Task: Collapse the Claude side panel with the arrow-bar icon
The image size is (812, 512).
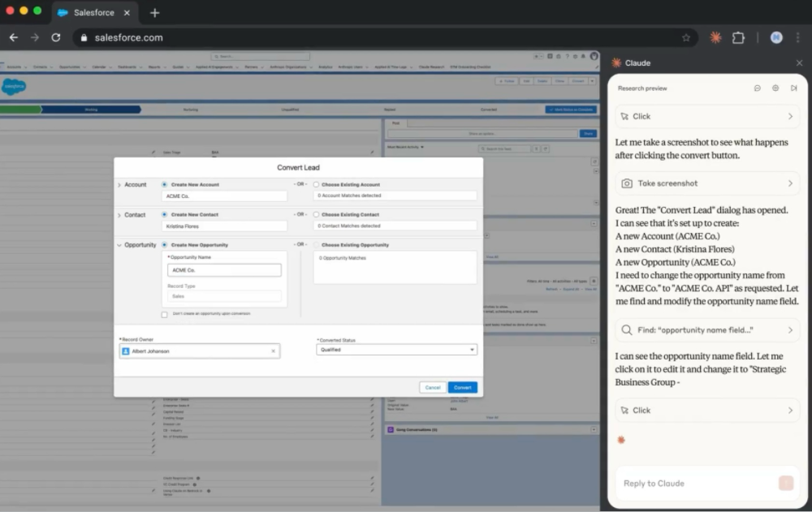Action: click(x=793, y=88)
